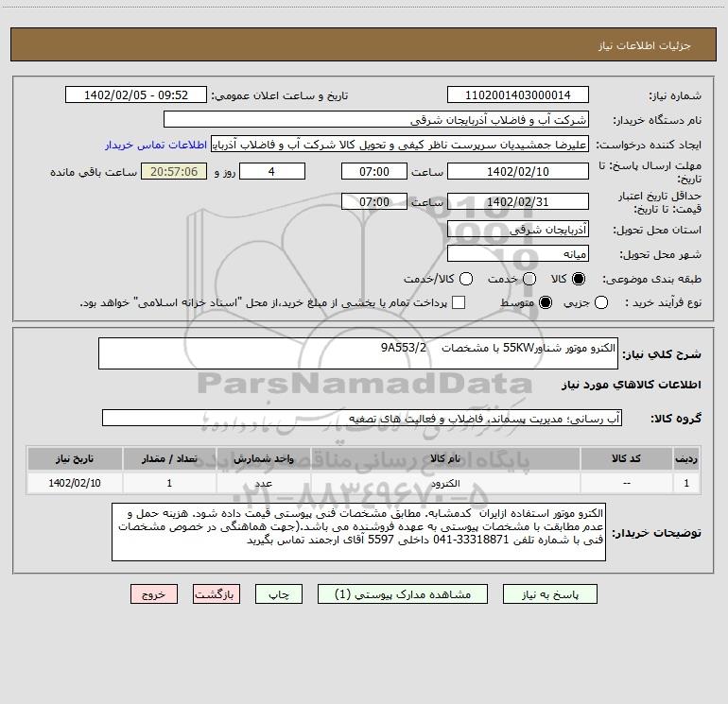The width and height of the screenshot is (728, 704).
Task: Click the general description field with 9A553/2
Action: [x=358, y=353]
